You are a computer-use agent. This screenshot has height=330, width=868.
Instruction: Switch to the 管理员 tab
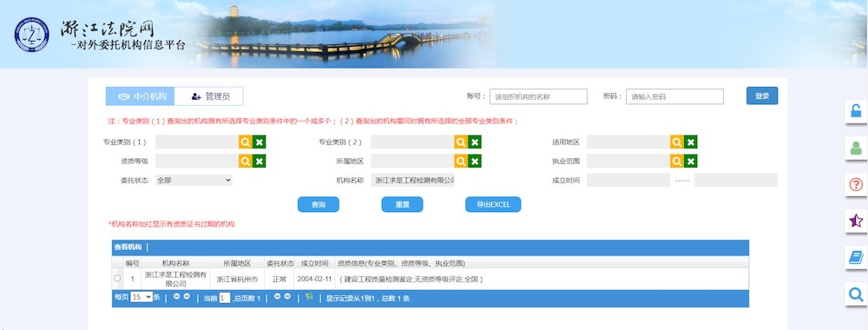[208, 96]
